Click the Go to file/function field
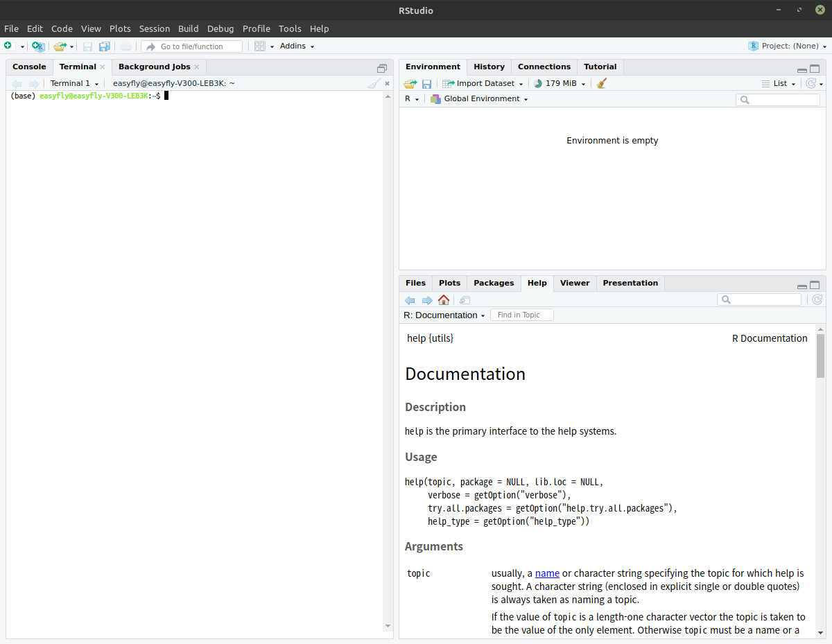 point(192,46)
